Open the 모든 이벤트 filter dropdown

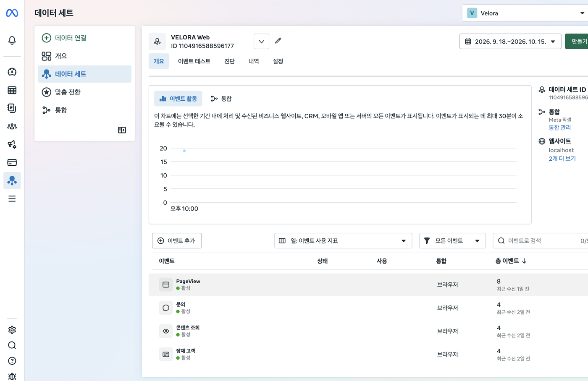(x=452, y=241)
